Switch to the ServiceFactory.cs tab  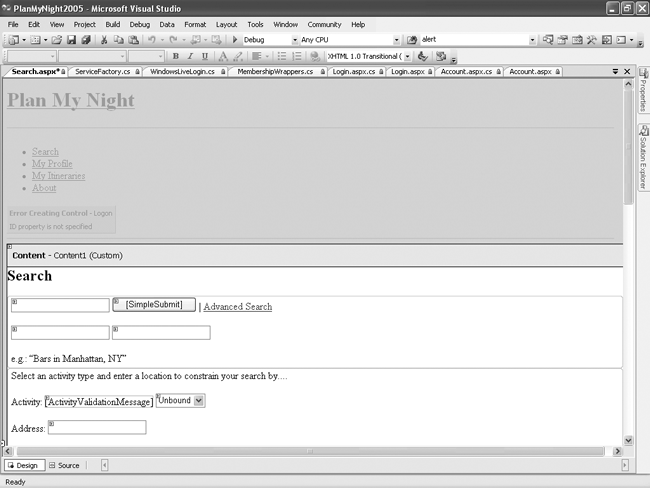click(103, 72)
